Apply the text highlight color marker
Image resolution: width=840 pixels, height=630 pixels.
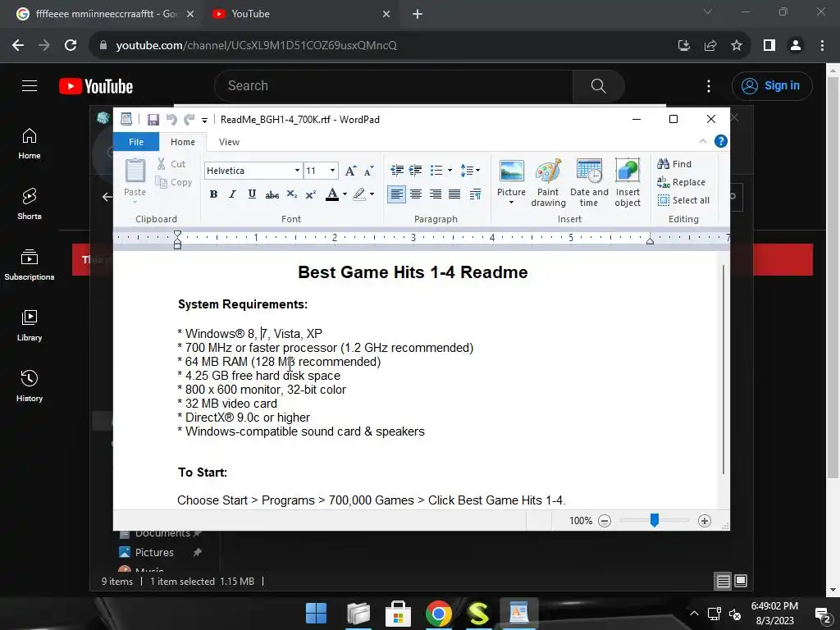click(359, 194)
